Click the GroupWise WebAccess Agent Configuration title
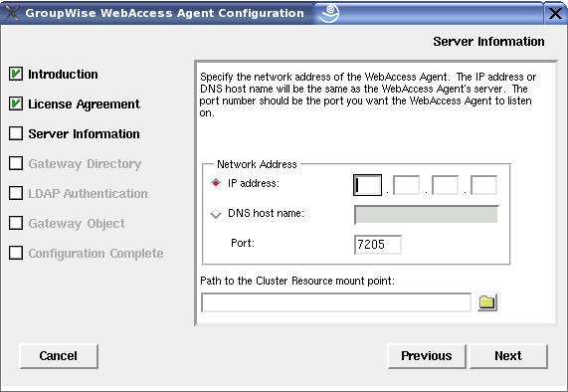 [x=165, y=13]
